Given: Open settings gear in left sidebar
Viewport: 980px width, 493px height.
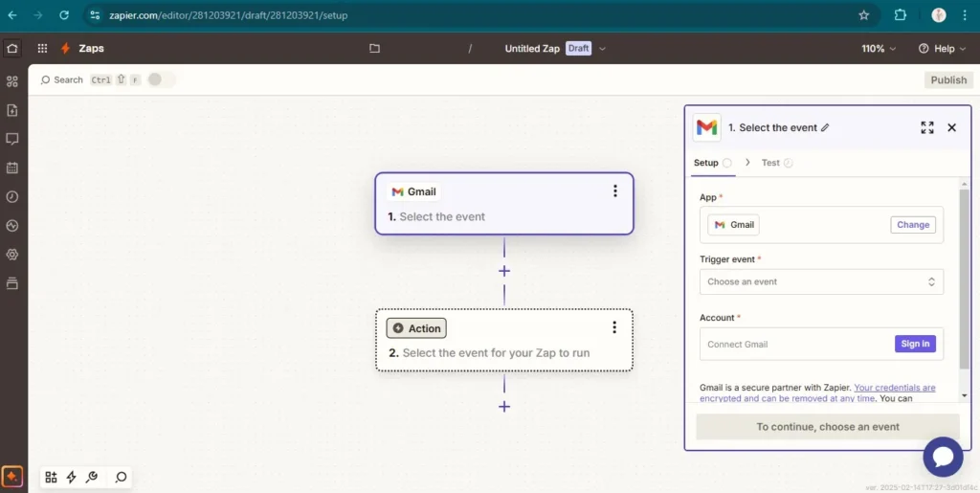Looking at the screenshot, I should (11, 255).
